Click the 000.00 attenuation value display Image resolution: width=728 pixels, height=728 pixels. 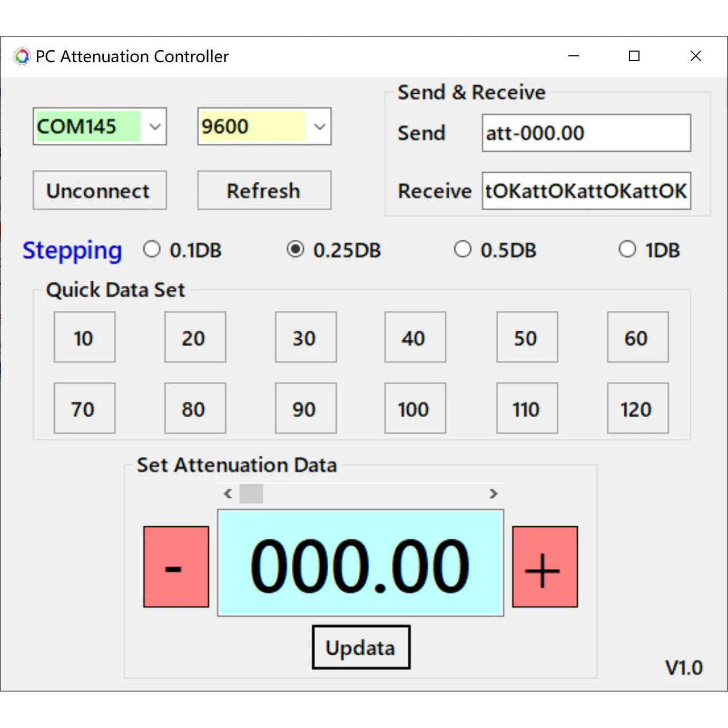tap(360, 563)
